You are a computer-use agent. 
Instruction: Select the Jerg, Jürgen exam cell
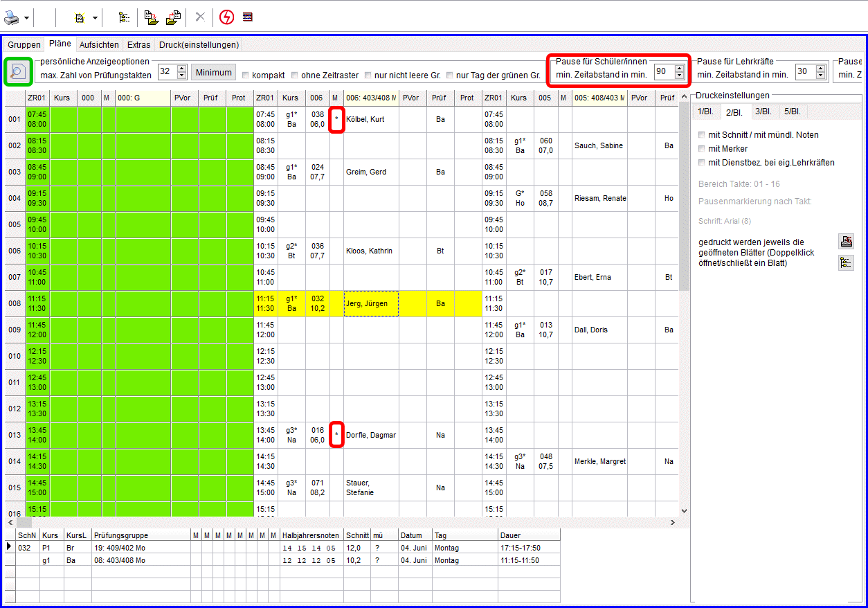click(371, 303)
